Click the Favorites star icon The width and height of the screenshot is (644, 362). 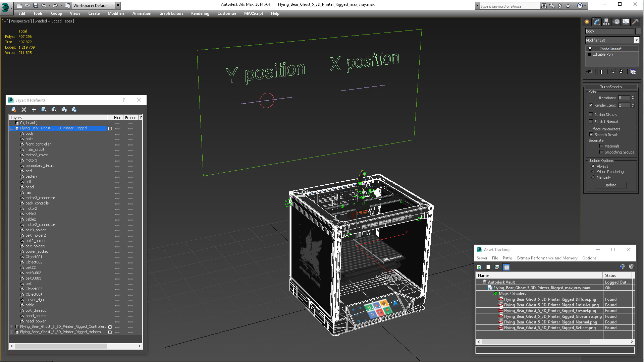click(x=568, y=6)
